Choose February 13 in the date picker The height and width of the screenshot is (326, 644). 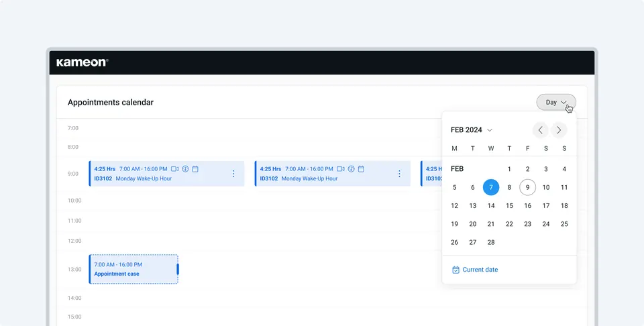pyautogui.click(x=473, y=206)
